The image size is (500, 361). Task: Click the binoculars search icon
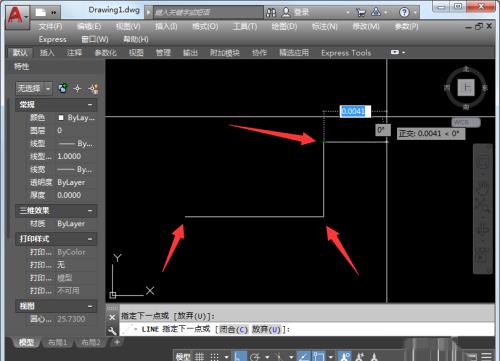[271, 13]
